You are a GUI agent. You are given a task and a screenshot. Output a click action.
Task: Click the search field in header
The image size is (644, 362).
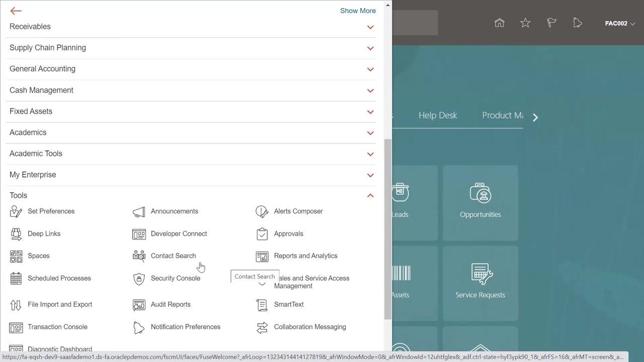[415, 23]
